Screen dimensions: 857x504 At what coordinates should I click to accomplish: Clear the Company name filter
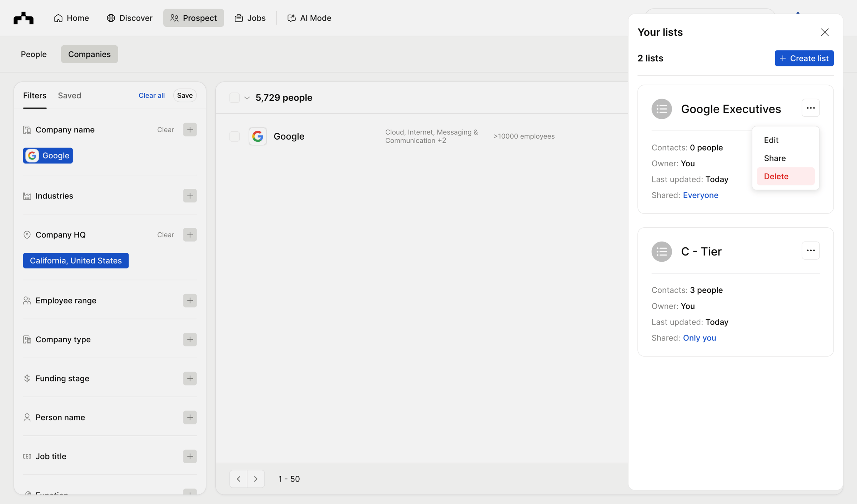tap(165, 130)
